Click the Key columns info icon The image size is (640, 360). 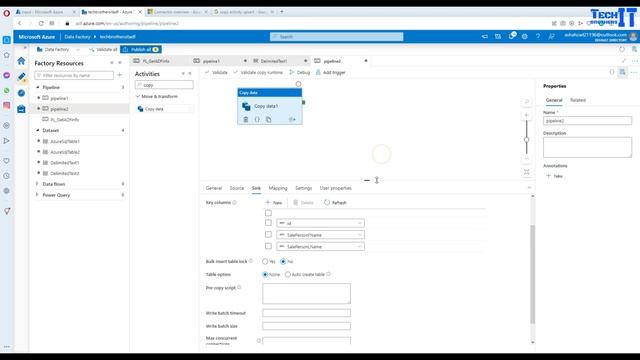click(x=235, y=202)
